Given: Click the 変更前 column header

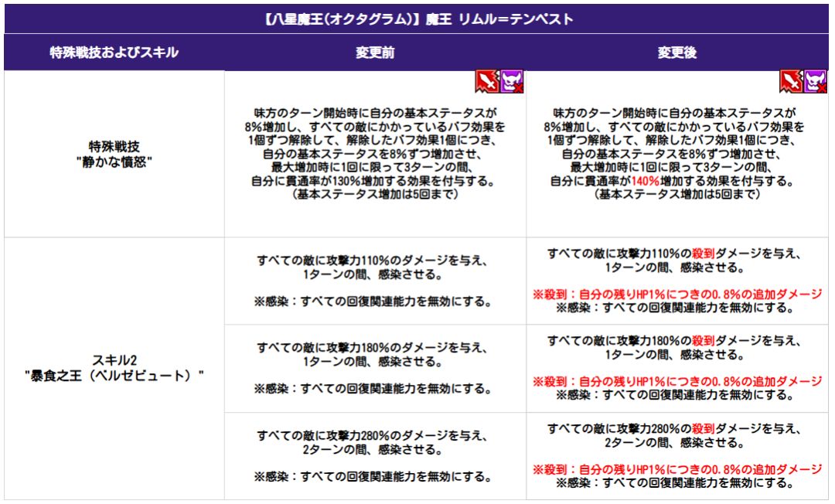Looking at the screenshot, I should [375, 52].
